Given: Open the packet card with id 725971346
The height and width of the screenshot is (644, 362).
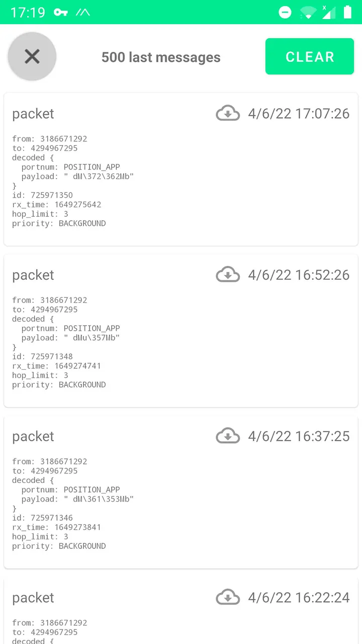Looking at the screenshot, I should pos(181,492).
